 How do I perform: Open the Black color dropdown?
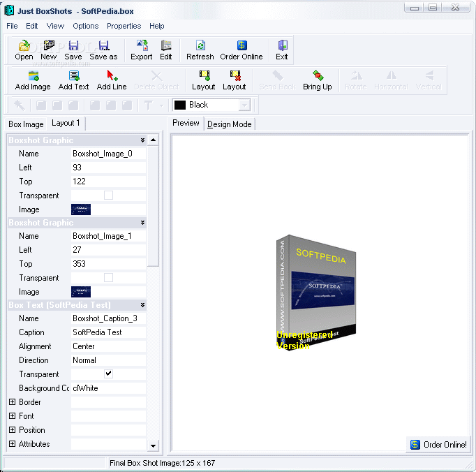click(244, 105)
